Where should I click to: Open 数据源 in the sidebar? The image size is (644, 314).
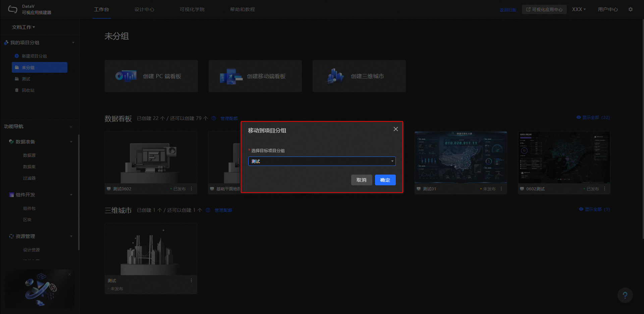click(x=29, y=155)
